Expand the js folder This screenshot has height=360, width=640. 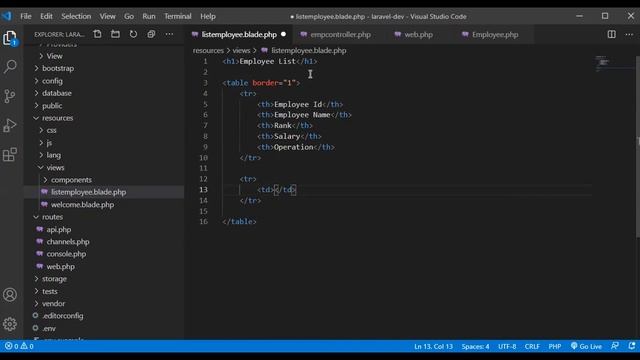click(49, 143)
